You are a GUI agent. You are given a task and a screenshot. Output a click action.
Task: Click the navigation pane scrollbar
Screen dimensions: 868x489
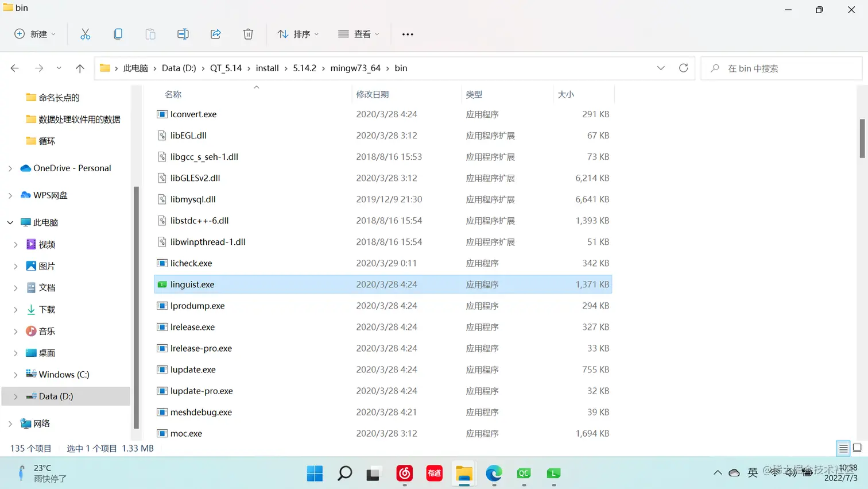coord(136,307)
